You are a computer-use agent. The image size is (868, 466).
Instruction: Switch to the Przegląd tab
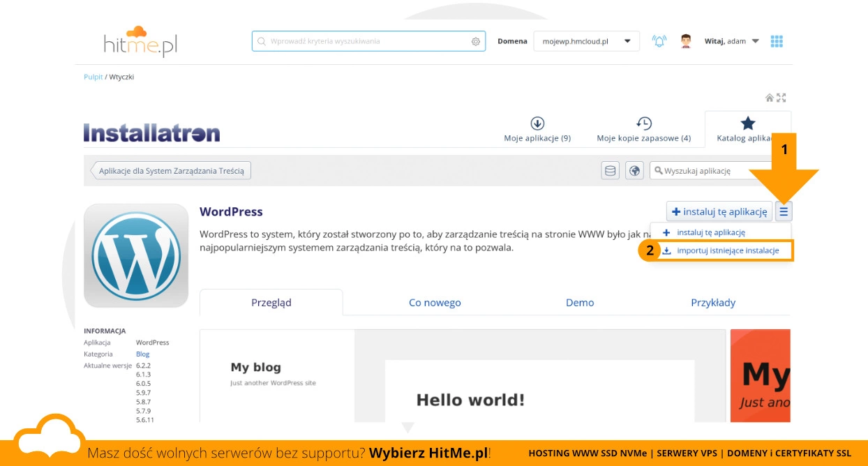pos(271,303)
